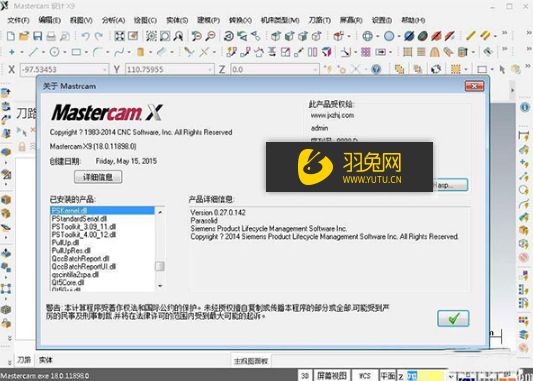Click the Unzoom previous magnifier icon
Screen dimensions: 533x381
pos(196,36)
